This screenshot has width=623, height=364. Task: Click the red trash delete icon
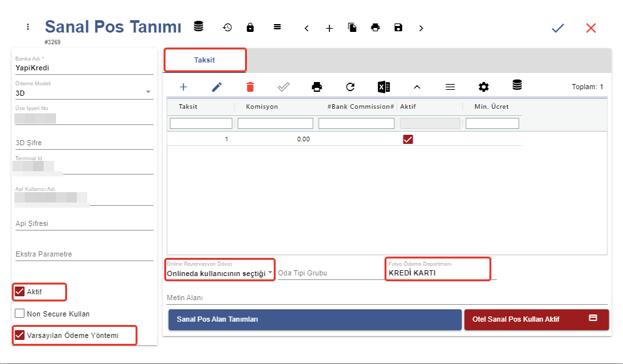[250, 87]
